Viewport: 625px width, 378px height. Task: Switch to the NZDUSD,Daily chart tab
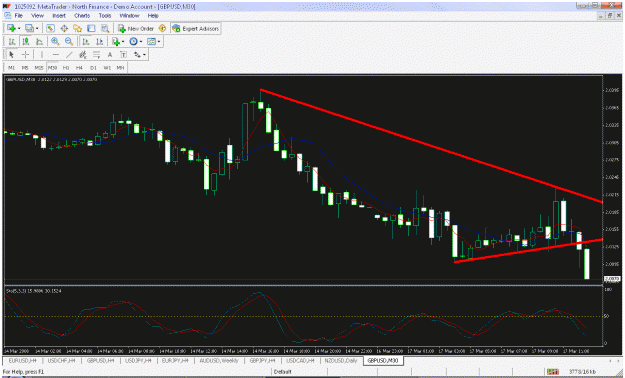coord(341,360)
